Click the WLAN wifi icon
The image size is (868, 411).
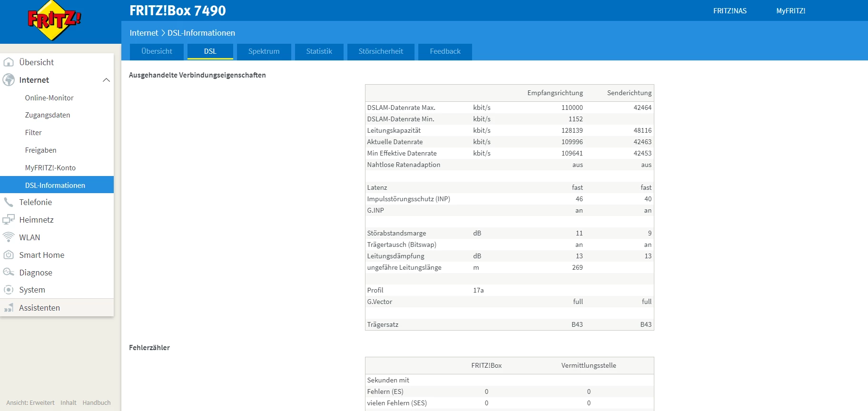click(x=9, y=237)
